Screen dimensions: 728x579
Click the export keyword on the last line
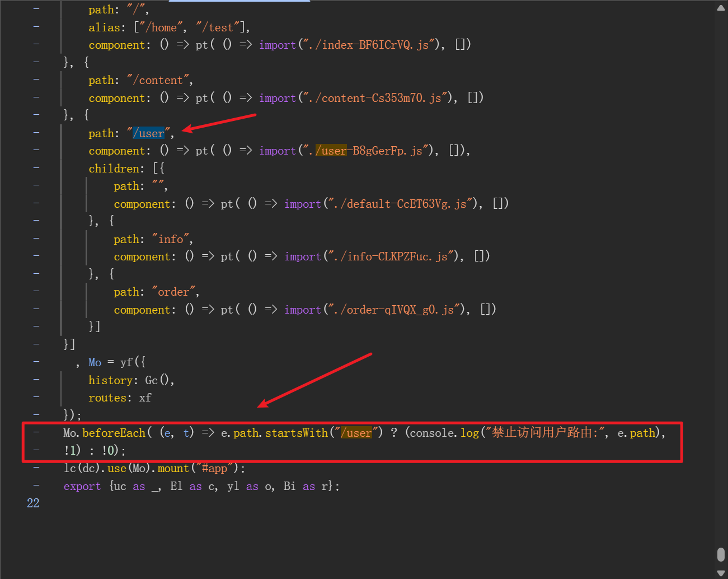click(82, 486)
